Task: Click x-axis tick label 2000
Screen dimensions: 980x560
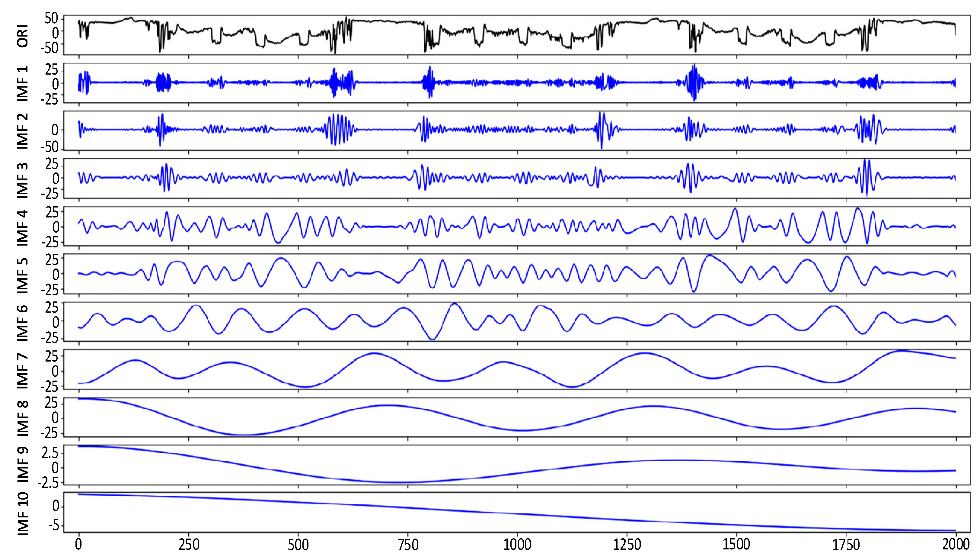Action: click(x=956, y=545)
